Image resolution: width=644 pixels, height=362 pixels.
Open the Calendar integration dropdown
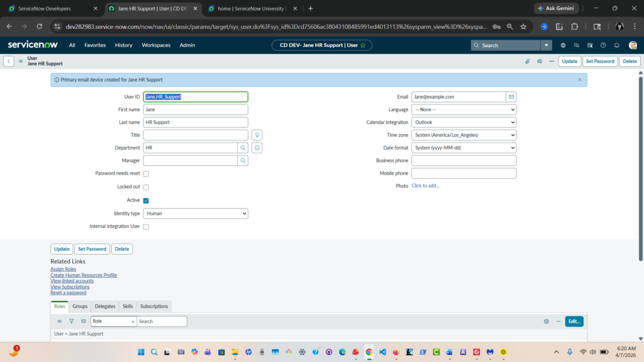click(464, 123)
